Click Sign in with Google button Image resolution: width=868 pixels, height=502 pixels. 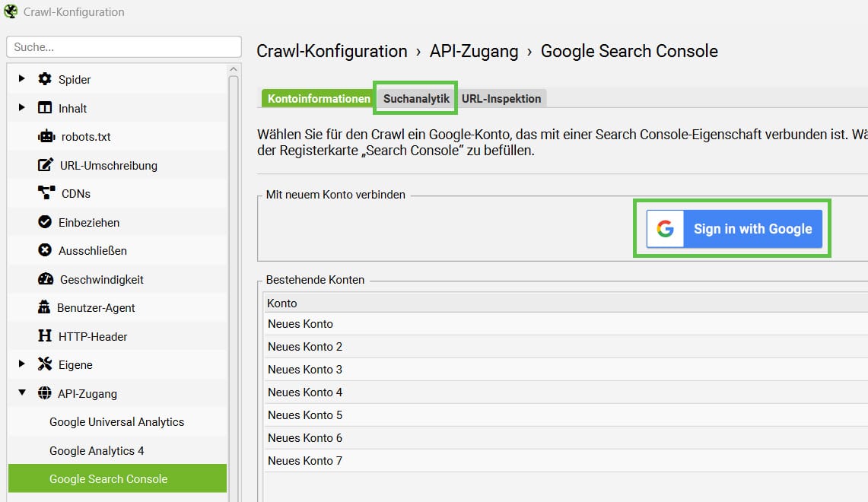coord(734,229)
